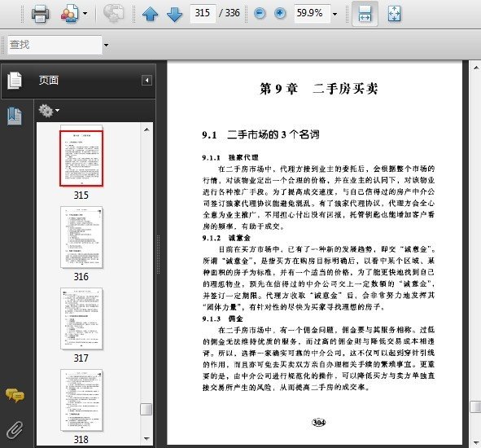This screenshot has width=481, height=448.
Task: Click the document scrollbar down arrow
Action: tap(476, 442)
